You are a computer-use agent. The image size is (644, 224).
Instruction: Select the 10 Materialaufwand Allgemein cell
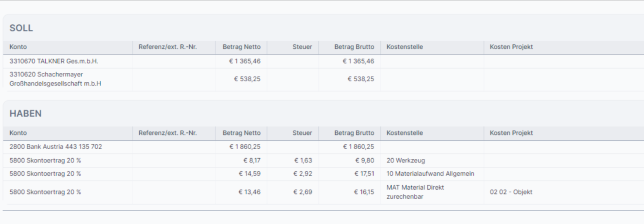coord(430,174)
